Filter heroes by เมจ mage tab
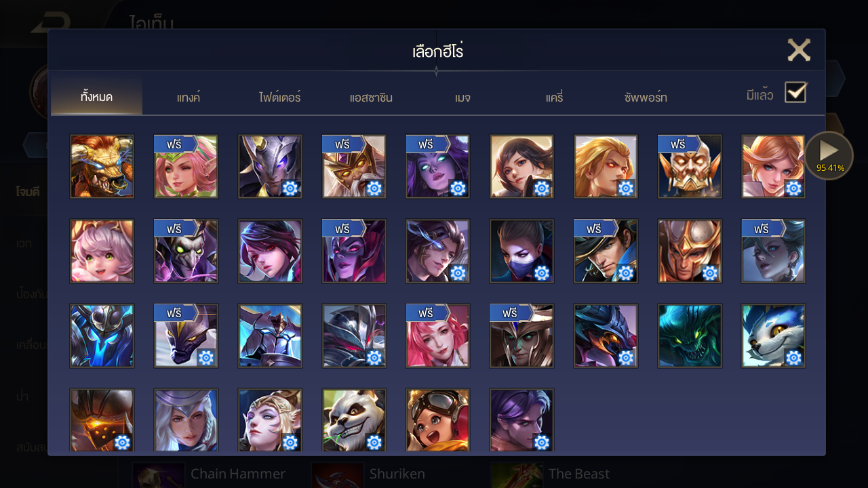Screen dimensions: 868x488 click(x=462, y=98)
